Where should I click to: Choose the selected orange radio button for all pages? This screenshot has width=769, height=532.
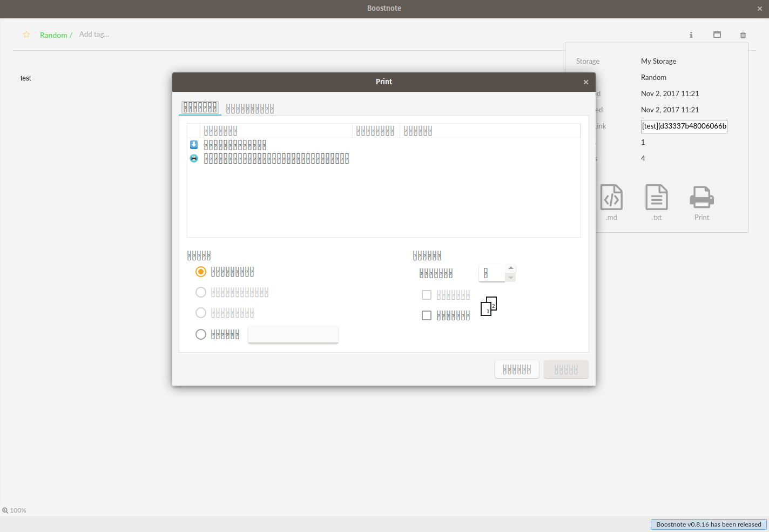click(201, 272)
